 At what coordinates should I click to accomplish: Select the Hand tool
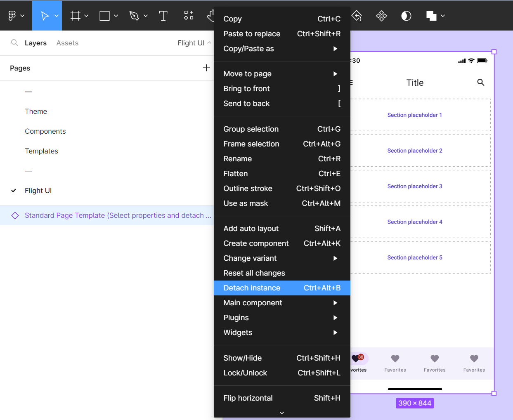(x=211, y=16)
